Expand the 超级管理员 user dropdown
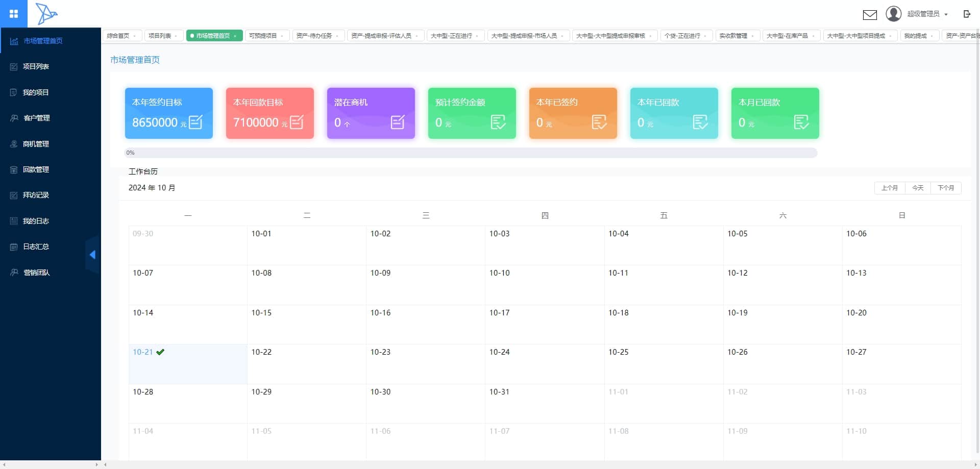 [x=927, y=14]
